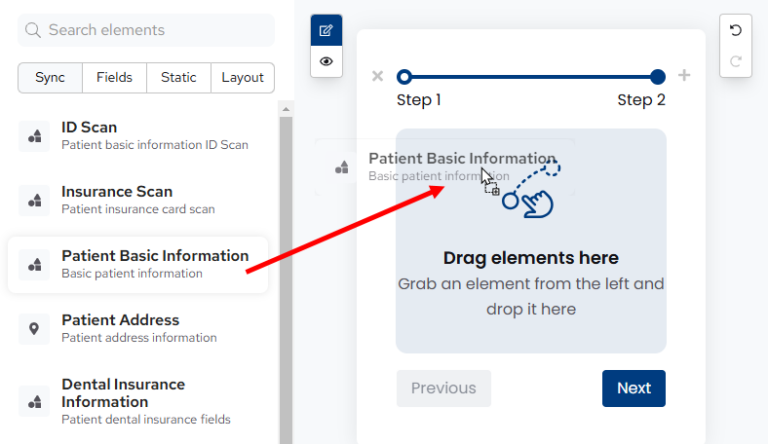
Task: Add a step with the plus icon
Action: coord(684,75)
